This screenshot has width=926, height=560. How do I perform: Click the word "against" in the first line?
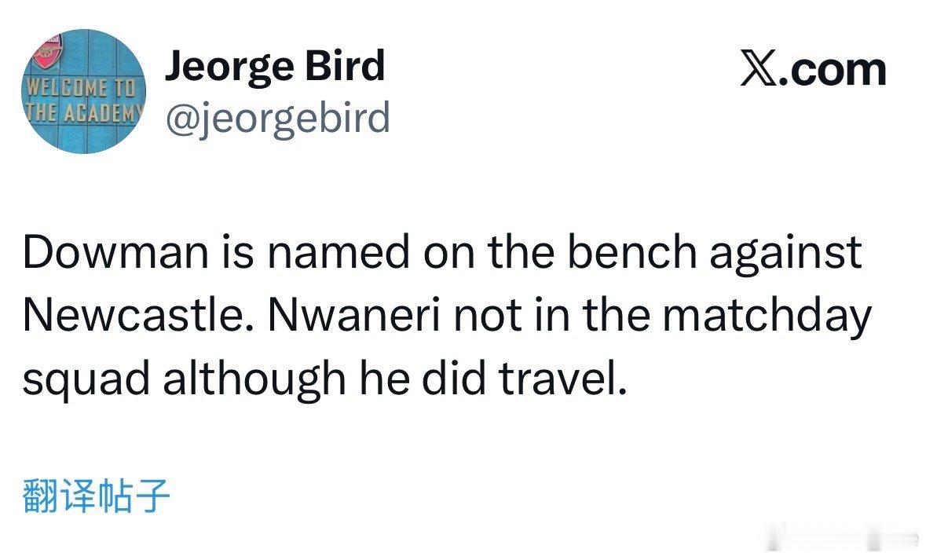(786, 254)
